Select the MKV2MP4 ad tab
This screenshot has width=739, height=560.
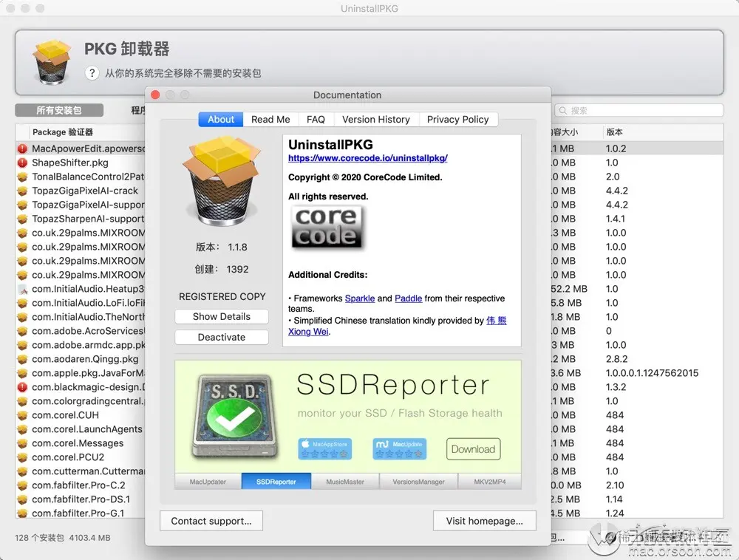click(490, 482)
